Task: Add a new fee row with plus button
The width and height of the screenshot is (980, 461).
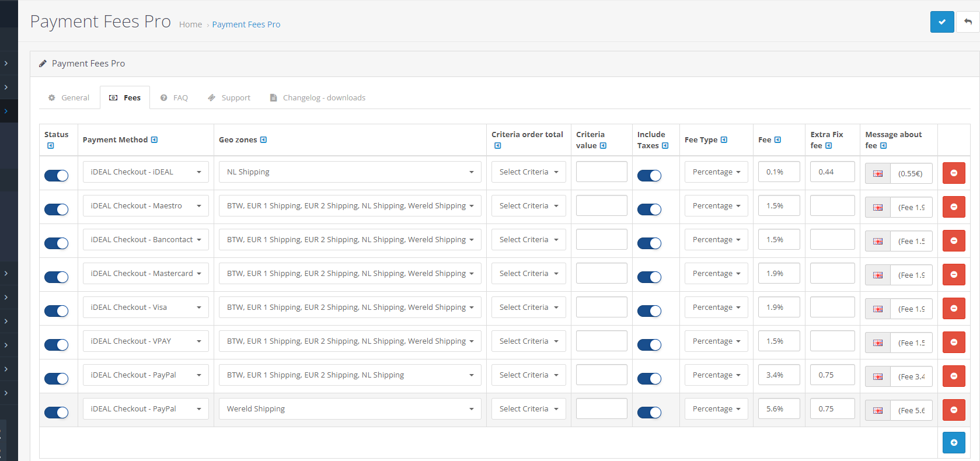Action: coord(953,442)
